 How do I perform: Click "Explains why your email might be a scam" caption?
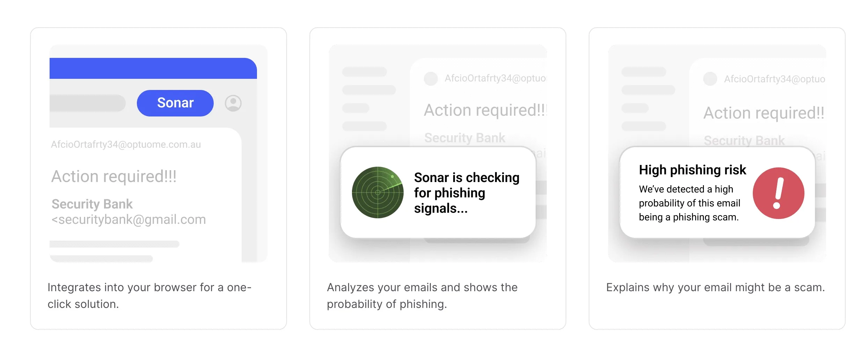(715, 287)
